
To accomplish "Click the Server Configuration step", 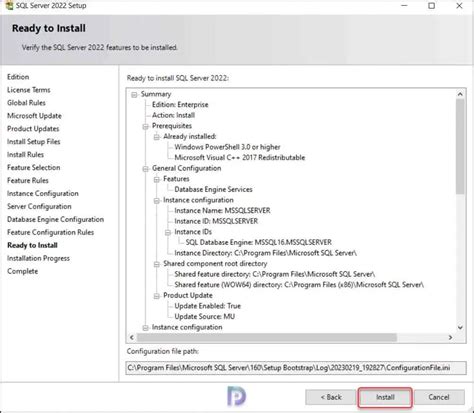I will click(39, 207).
